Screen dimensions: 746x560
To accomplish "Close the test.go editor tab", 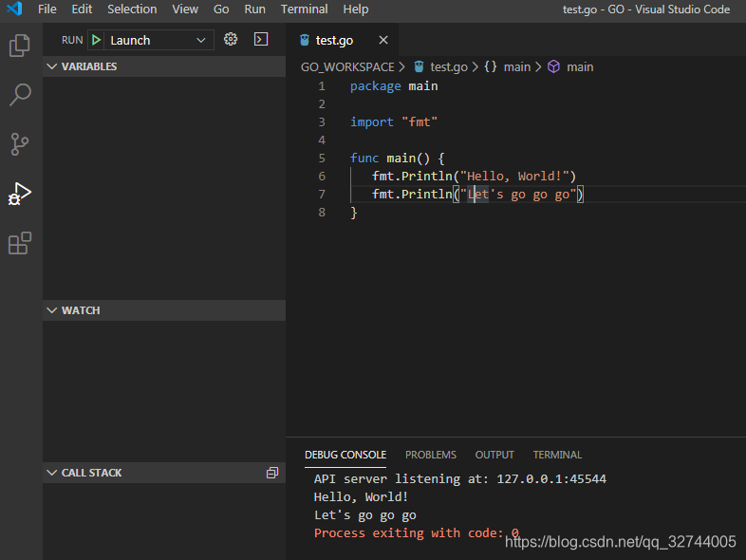I will pyautogui.click(x=383, y=40).
